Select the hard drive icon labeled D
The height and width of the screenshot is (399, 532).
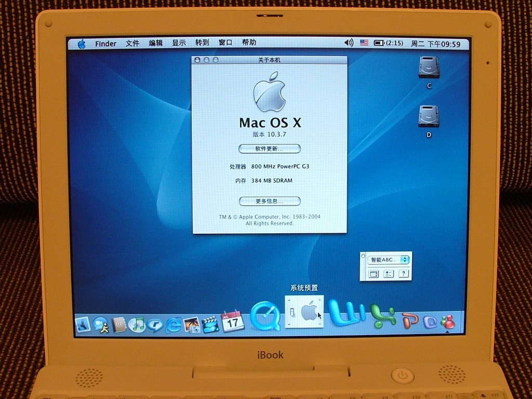pyautogui.click(x=429, y=116)
